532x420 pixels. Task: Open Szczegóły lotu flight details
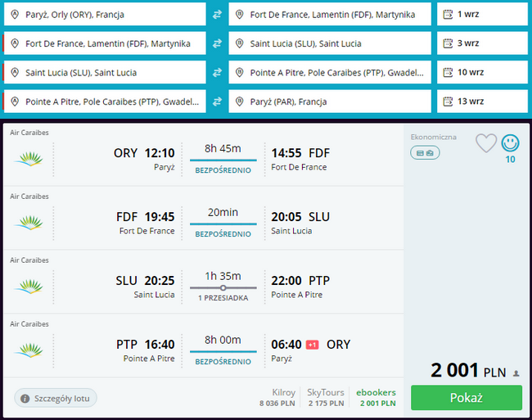coord(56,399)
